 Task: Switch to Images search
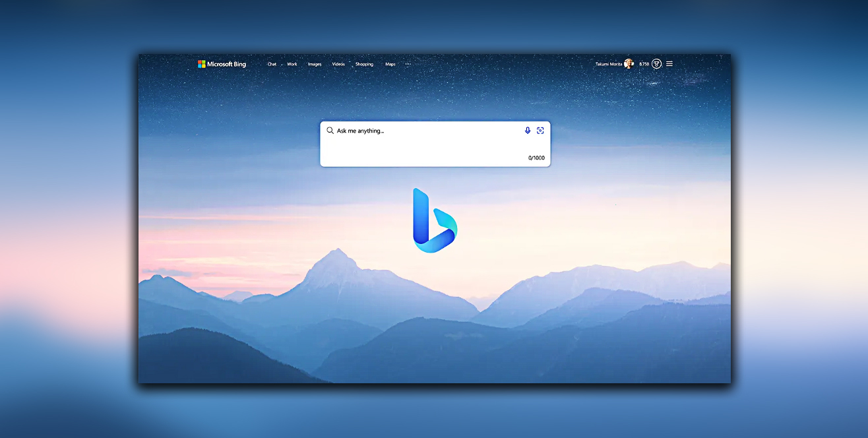pos(315,64)
